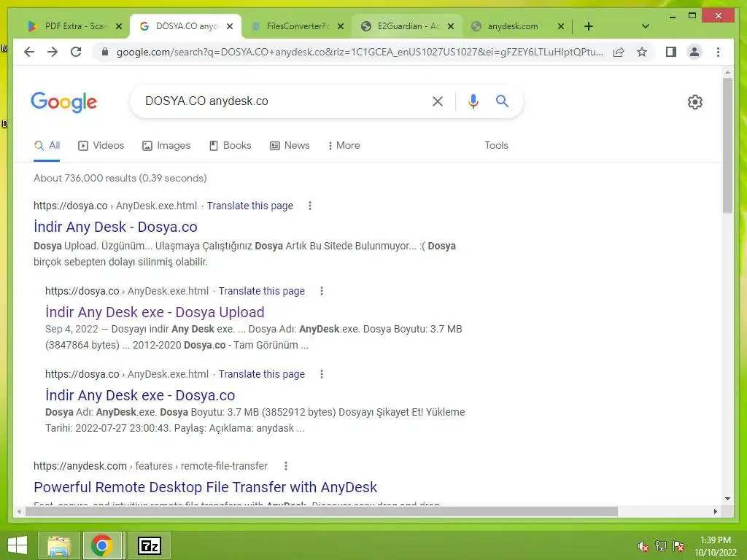Expand the More search filters
The image size is (747, 560).
[x=344, y=146]
